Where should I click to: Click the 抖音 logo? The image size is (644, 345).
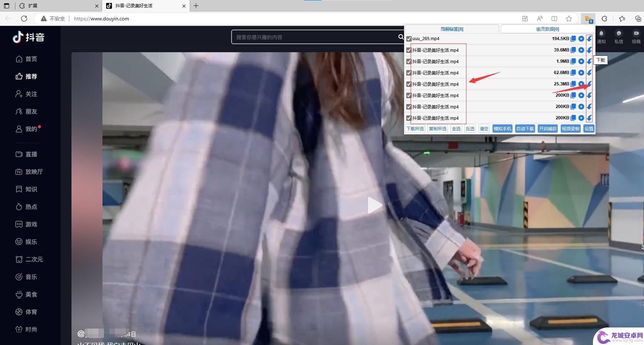(x=28, y=37)
